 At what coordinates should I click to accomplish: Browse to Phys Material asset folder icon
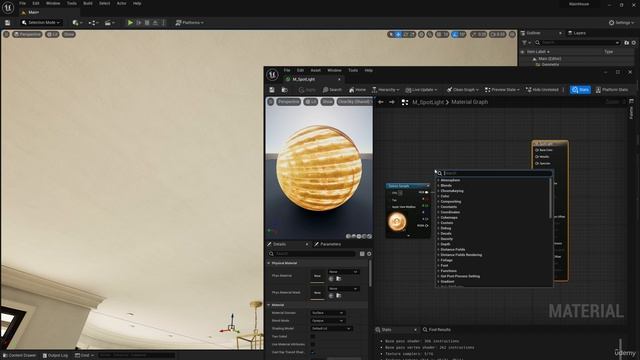pos(338,279)
